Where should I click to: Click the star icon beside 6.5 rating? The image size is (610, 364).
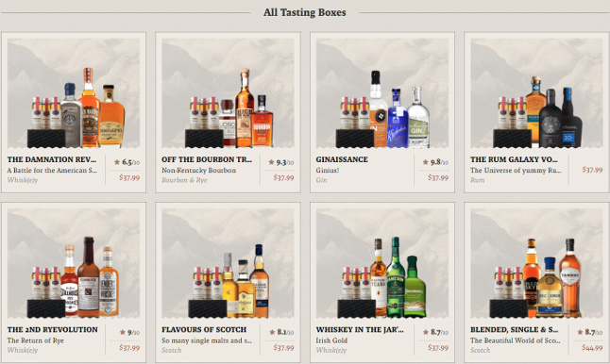point(117,162)
